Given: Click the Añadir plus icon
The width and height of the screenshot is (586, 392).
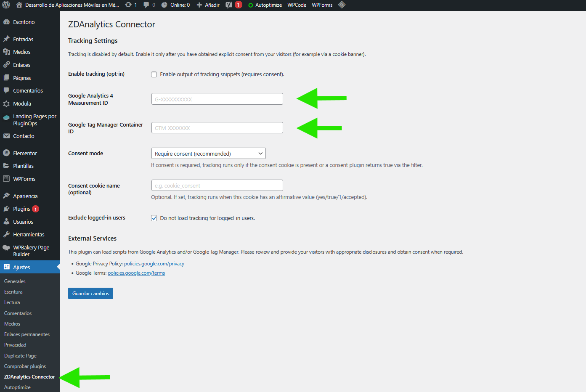Looking at the screenshot, I should pyautogui.click(x=199, y=5).
